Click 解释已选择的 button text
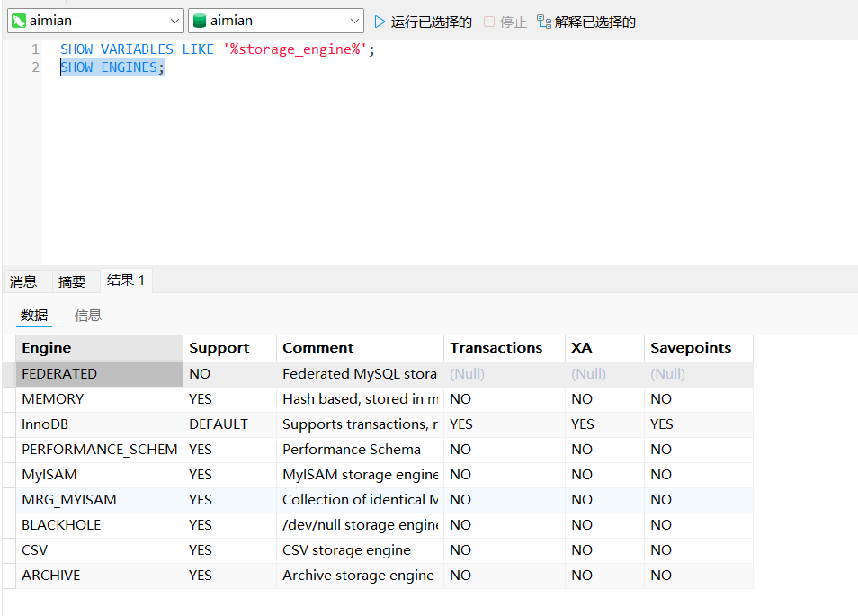 pyautogui.click(x=594, y=22)
